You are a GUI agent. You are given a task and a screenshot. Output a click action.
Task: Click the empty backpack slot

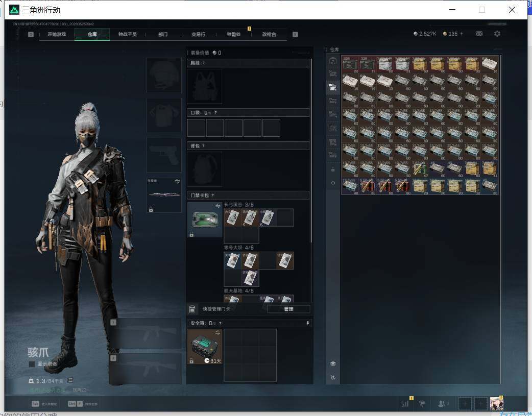pyautogui.click(x=205, y=169)
